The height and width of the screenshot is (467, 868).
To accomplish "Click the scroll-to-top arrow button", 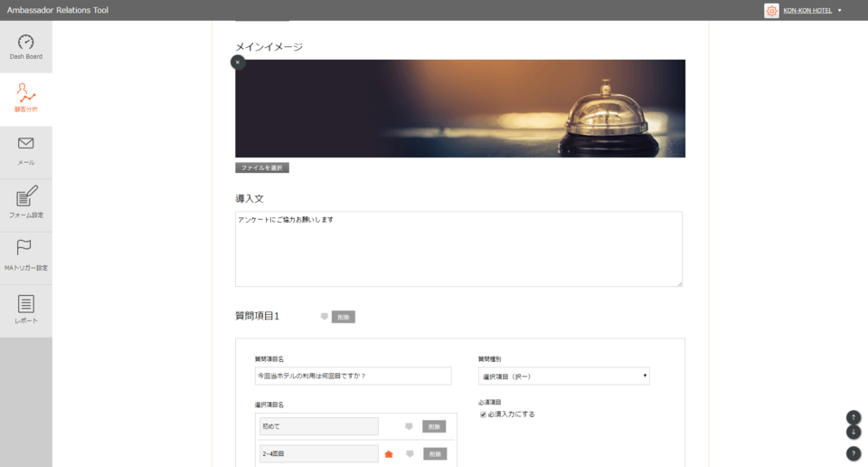I will coord(853,417).
